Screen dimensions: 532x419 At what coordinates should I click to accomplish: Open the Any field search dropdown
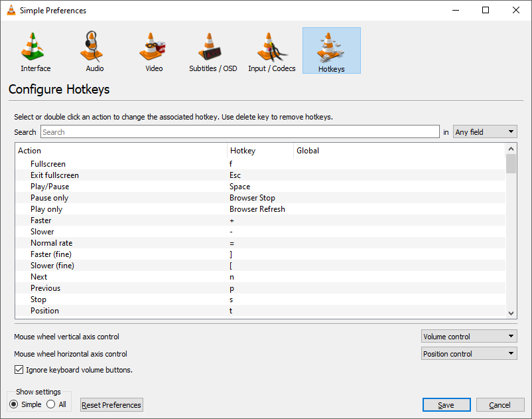point(485,132)
